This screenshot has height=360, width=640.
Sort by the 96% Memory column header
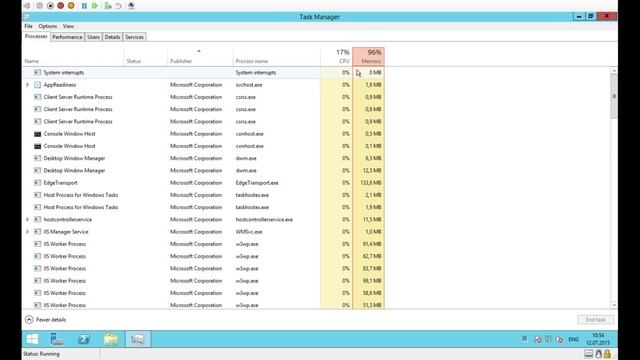pyautogui.click(x=369, y=57)
